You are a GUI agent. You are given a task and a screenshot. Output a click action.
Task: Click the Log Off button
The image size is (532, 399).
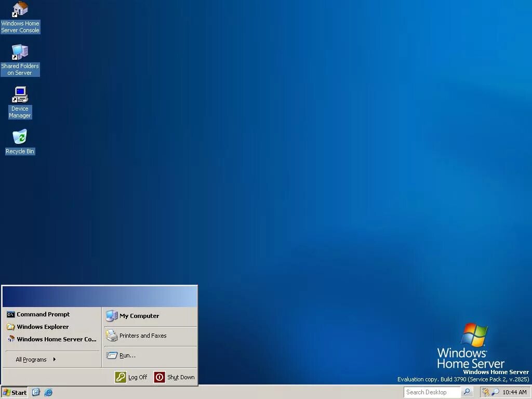131,378
